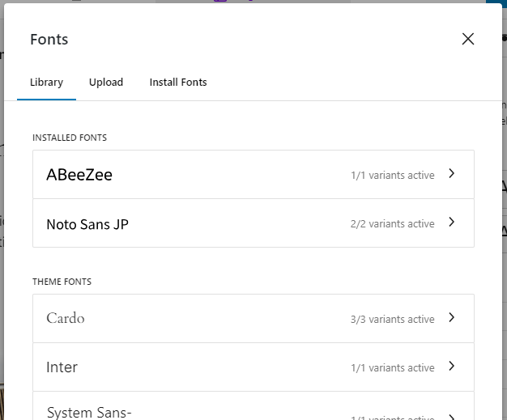This screenshot has height=420, width=507.
Task: Click the 'Installed Fonts' heading
Action: point(70,138)
